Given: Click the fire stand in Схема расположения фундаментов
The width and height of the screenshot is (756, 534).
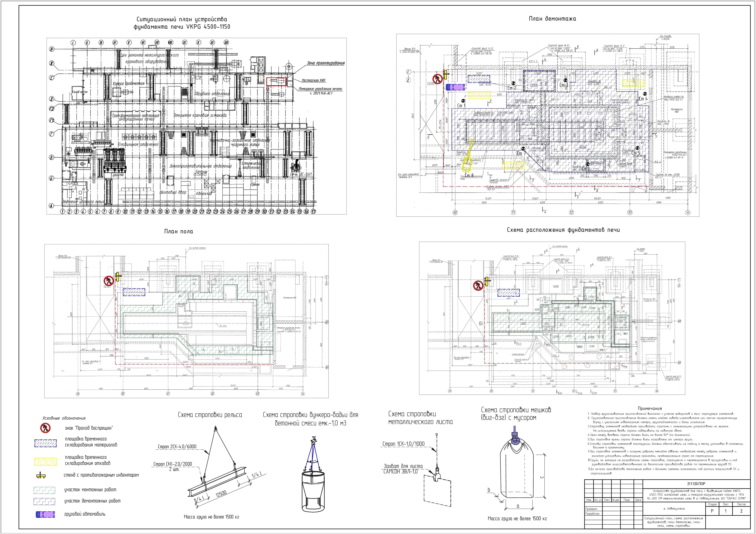Looking at the screenshot, I should (x=487, y=281).
